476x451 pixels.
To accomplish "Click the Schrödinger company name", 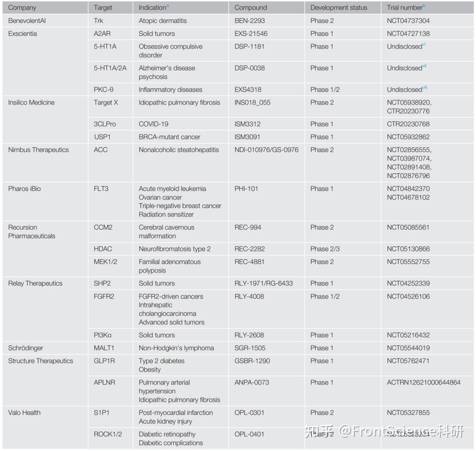I will tap(26, 348).
